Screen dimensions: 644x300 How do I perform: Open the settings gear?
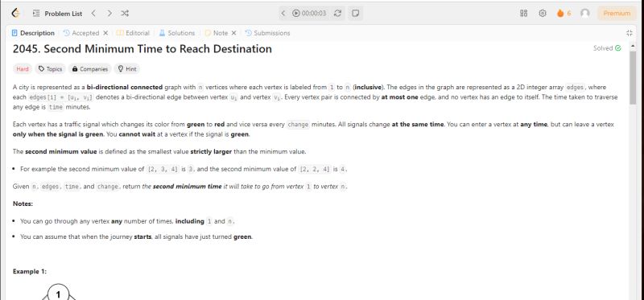[x=543, y=13]
